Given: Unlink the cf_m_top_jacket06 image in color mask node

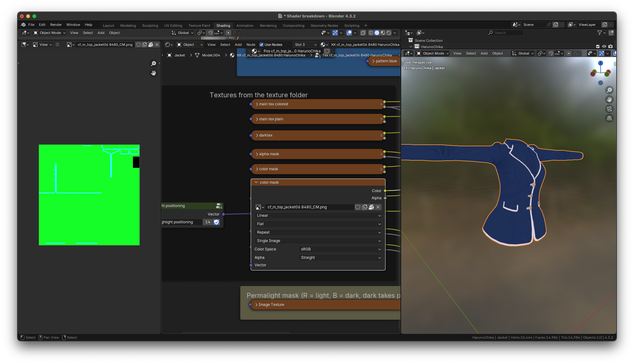Looking at the screenshot, I should click(378, 207).
